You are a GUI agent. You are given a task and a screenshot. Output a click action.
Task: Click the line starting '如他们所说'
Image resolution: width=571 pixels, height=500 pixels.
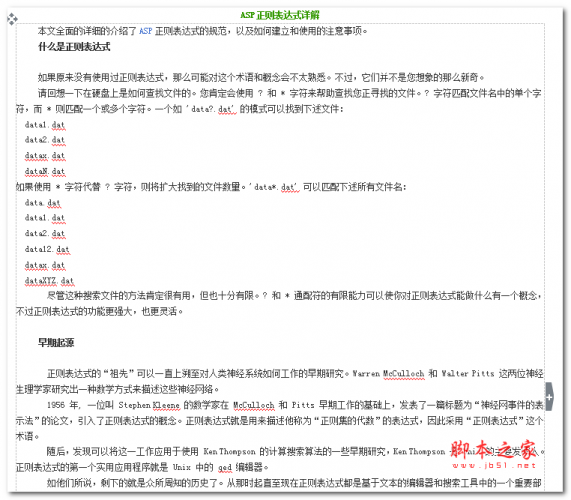[x=294, y=483]
